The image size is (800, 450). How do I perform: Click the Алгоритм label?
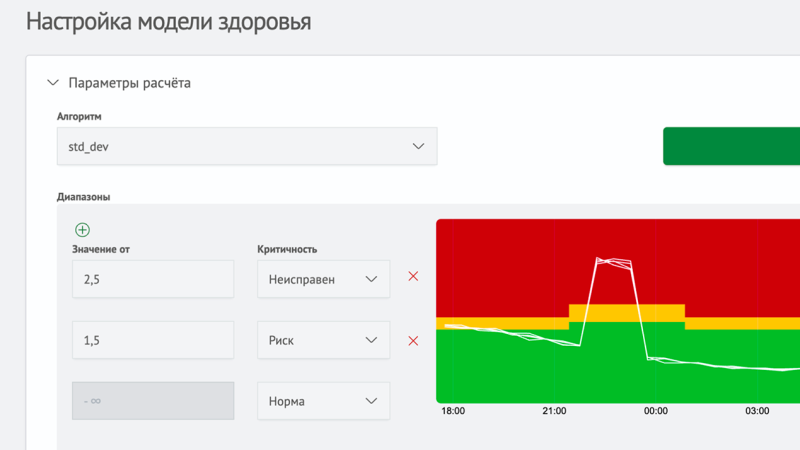click(79, 116)
